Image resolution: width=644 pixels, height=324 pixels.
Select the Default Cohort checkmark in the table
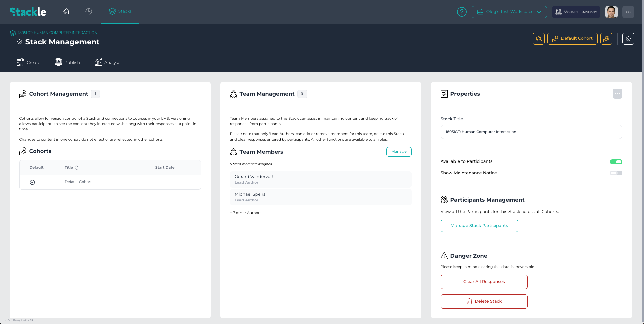point(32,182)
